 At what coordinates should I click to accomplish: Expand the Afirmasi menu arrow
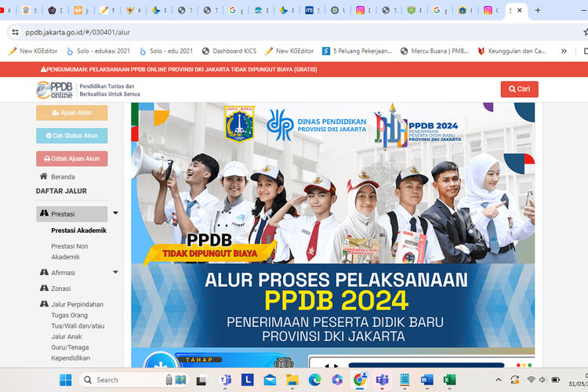pyautogui.click(x=115, y=272)
